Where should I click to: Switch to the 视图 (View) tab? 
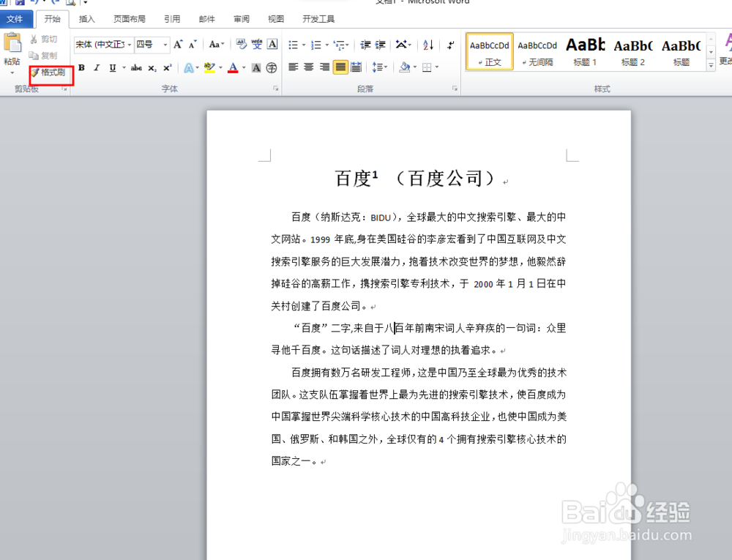pos(276,19)
